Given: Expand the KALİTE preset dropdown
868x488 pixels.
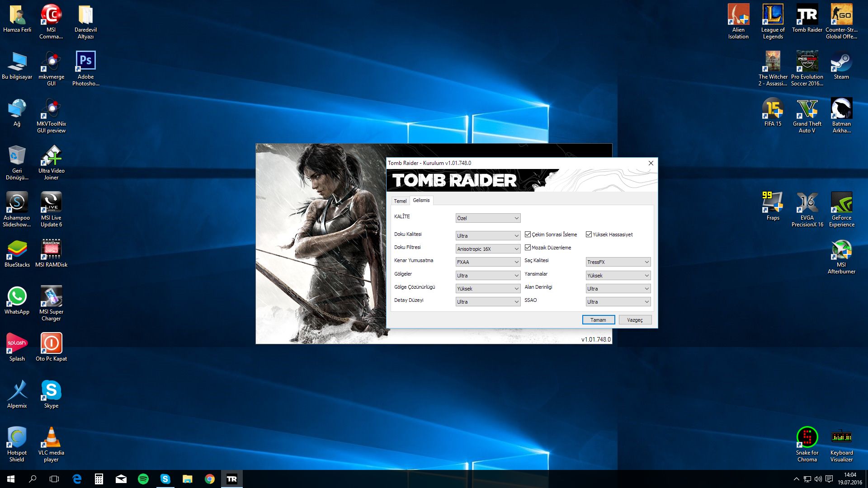Looking at the screenshot, I should click(488, 218).
